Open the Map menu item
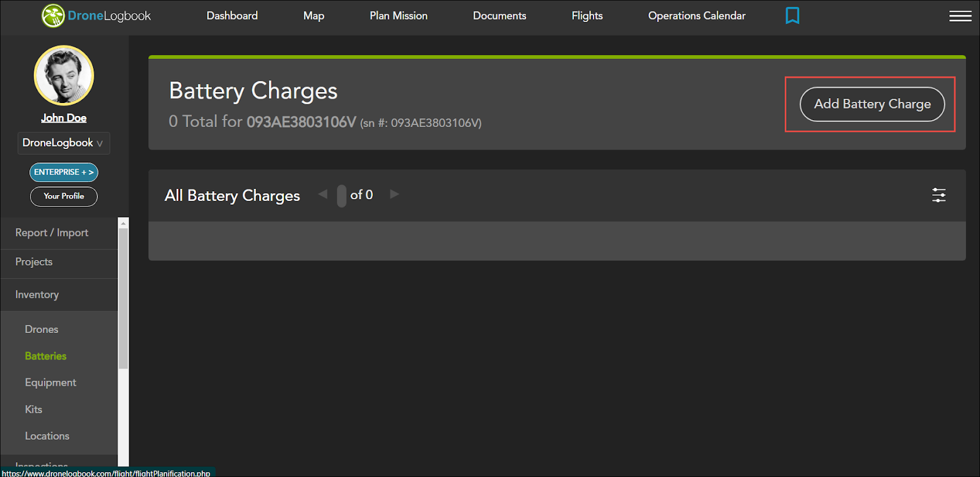 tap(314, 16)
